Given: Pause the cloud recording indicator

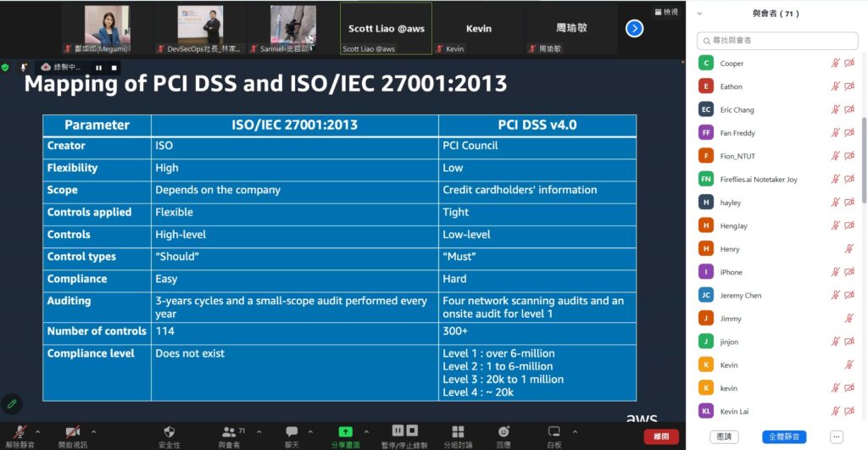Looking at the screenshot, I should point(98,67).
